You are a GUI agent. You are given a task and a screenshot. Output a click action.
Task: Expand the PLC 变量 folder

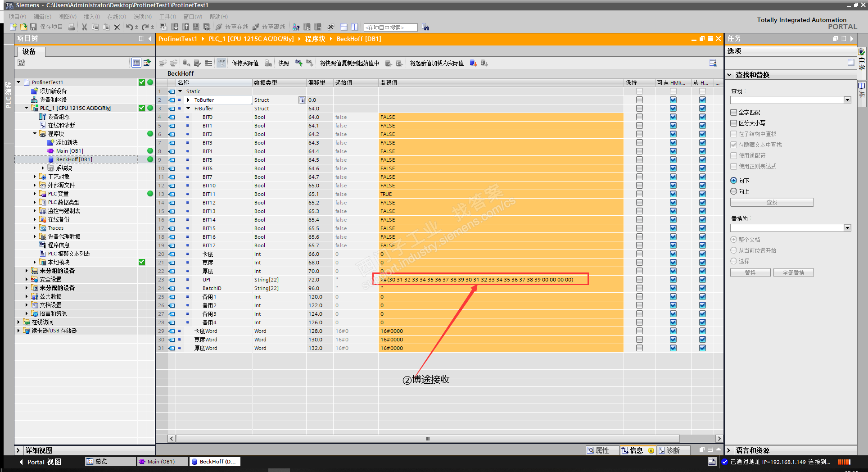pos(35,194)
